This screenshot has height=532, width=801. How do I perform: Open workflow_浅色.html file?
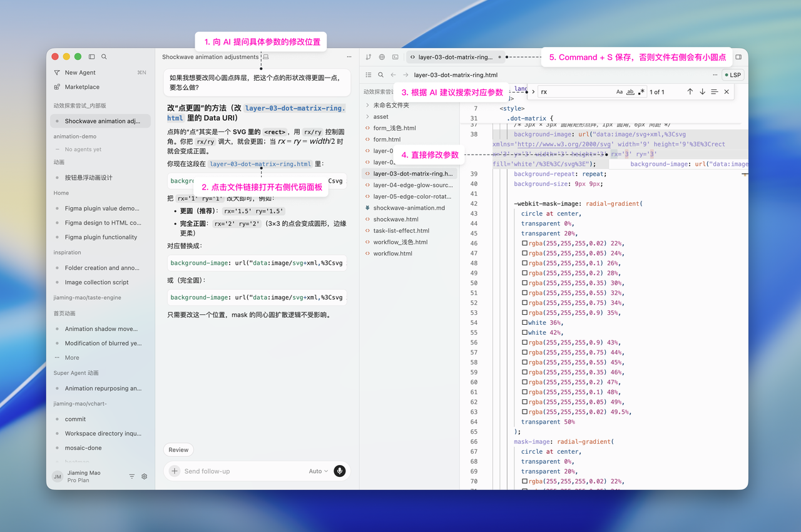pyautogui.click(x=410, y=242)
